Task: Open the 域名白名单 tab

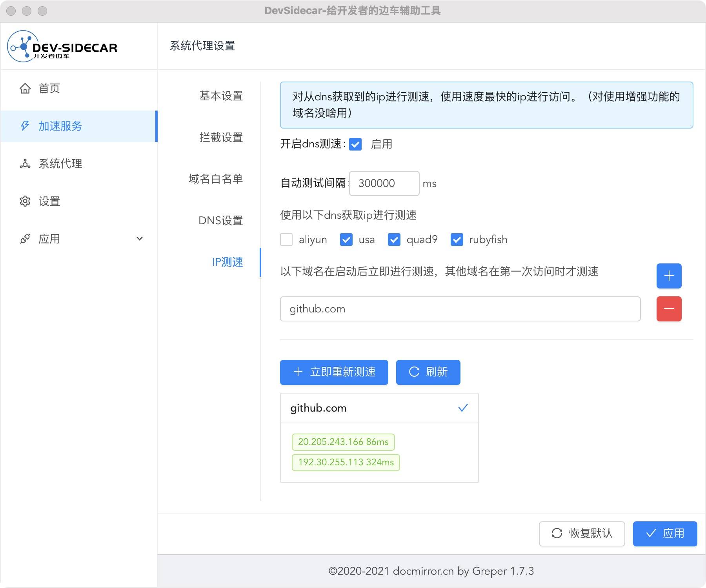Action: click(216, 179)
